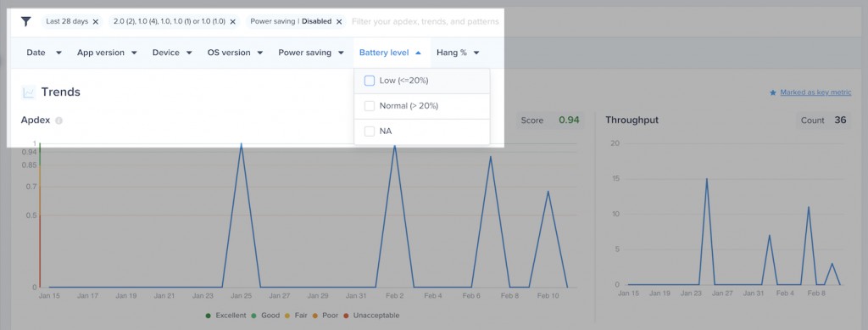Check the Low (<=20%) battery checkbox
Image resolution: width=868 pixels, height=330 pixels.
click(x=370, y=81)
